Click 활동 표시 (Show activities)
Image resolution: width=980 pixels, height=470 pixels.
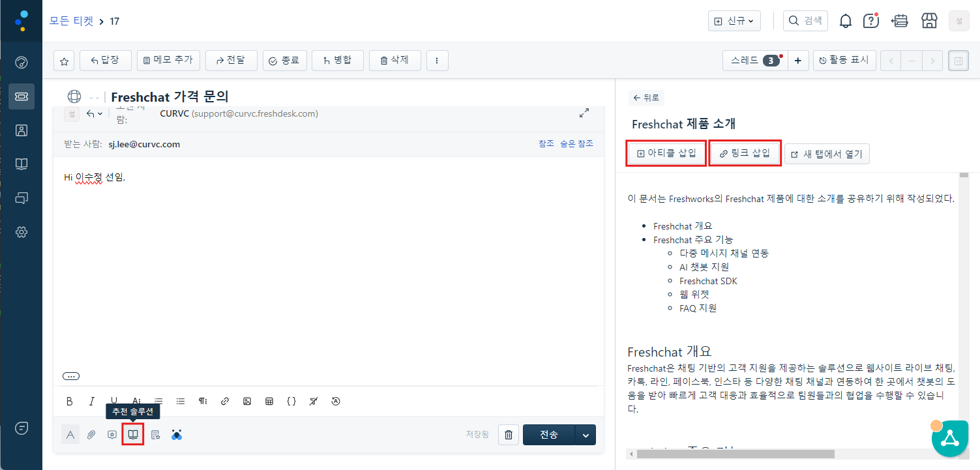[x=844, y=61]
